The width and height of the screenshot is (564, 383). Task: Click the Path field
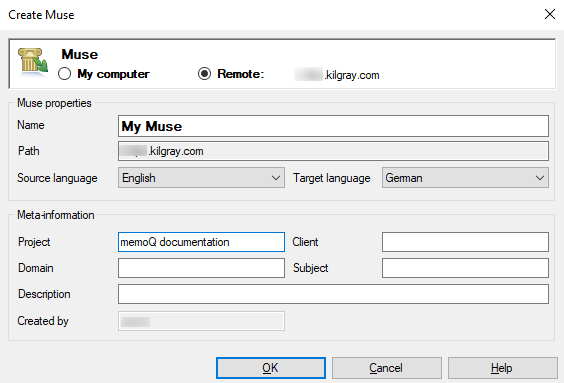(333, 151)
